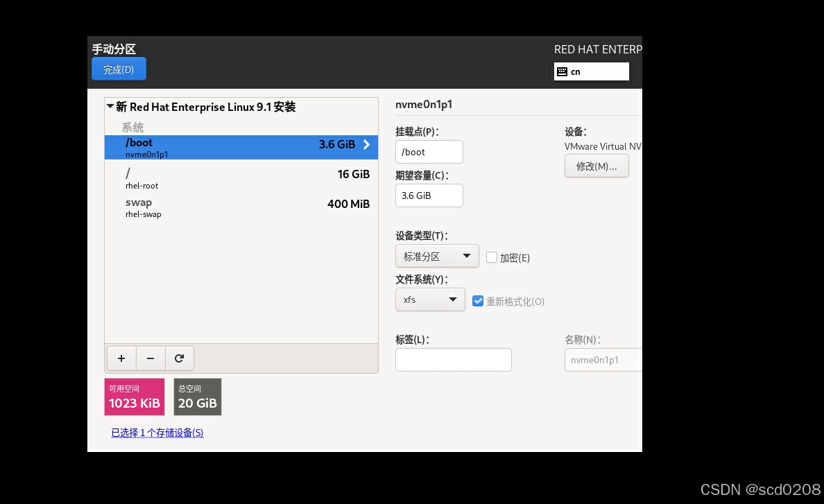824x504 pixels.
Task: Click the 完成(D) done button
Action: tap(119, 69)
